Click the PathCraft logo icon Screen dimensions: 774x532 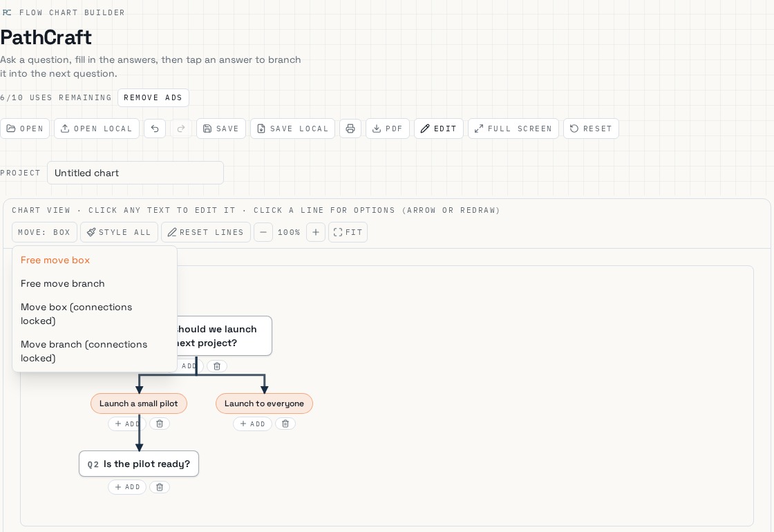pyautogui.click(x=7, y=12)
